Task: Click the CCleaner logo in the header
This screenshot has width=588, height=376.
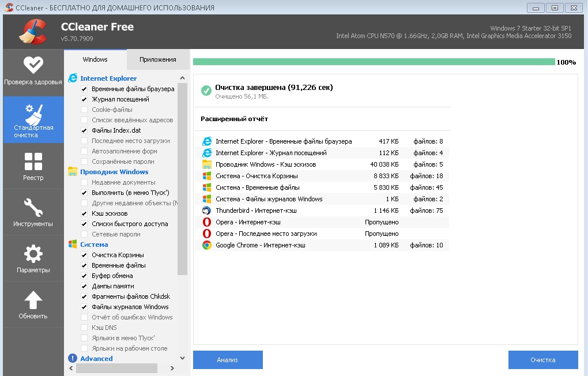Action: click(x=33, y=32)
